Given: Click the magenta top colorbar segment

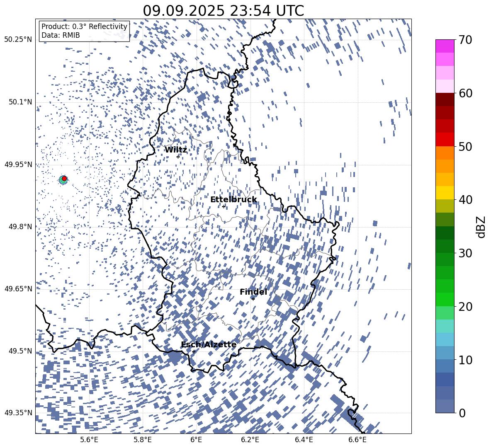Looking at the screenshot, I should 445,46.
